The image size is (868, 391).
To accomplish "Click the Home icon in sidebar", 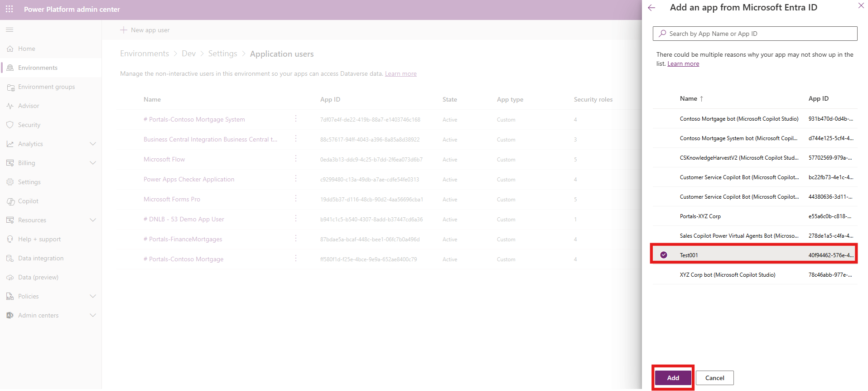I will coord(10,49).
